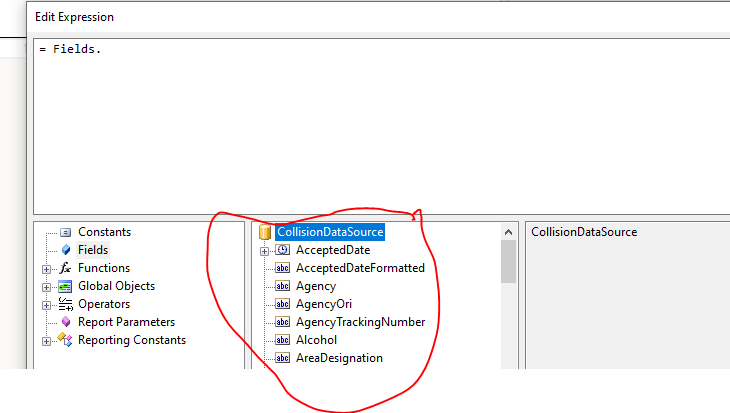Select Fields in the category tree
The width and height of the screenshot is (730, 413).
pos(93,250)
